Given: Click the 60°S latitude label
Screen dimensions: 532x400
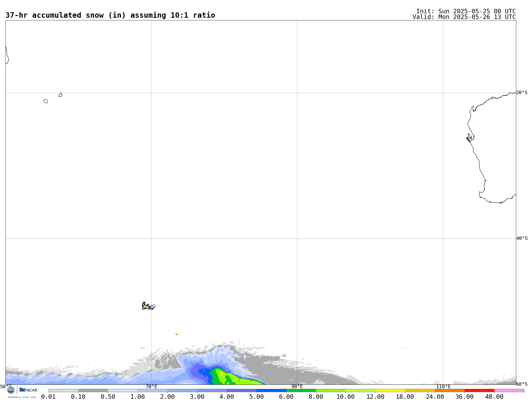Looking at the screenshot, I should click(x=522, y=384).
